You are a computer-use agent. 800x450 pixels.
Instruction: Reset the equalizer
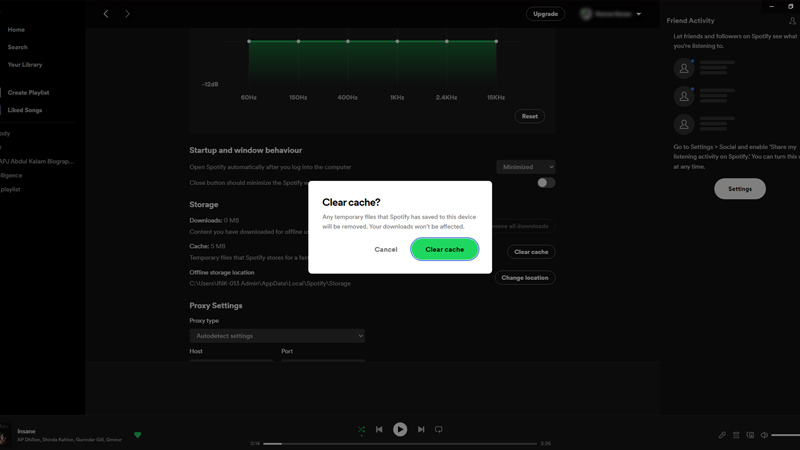(530, 116)
